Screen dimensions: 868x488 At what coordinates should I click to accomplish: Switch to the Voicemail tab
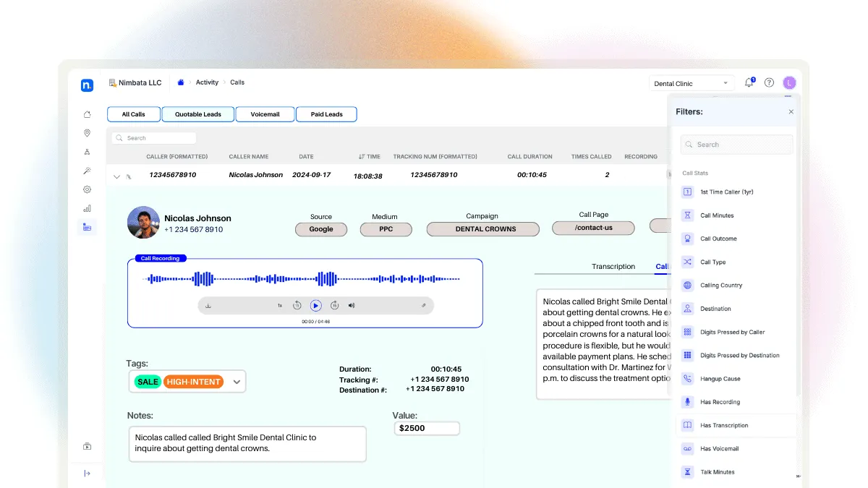coord(265,114)
